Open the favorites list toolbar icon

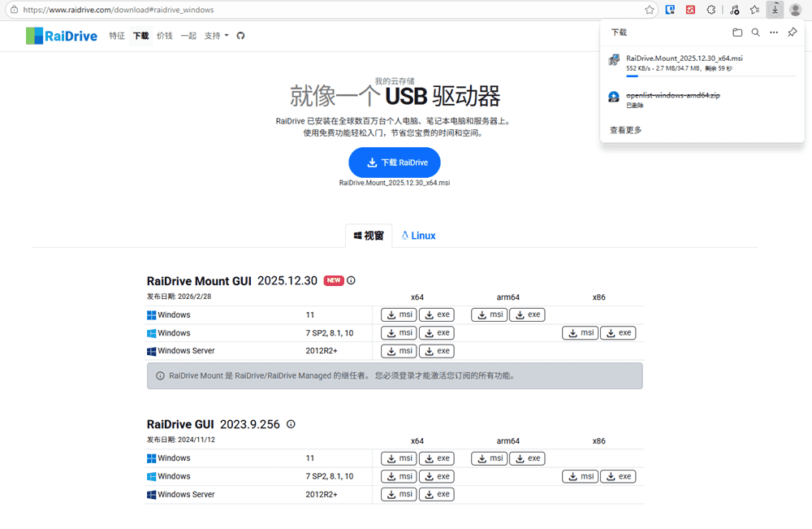(754, 10)
